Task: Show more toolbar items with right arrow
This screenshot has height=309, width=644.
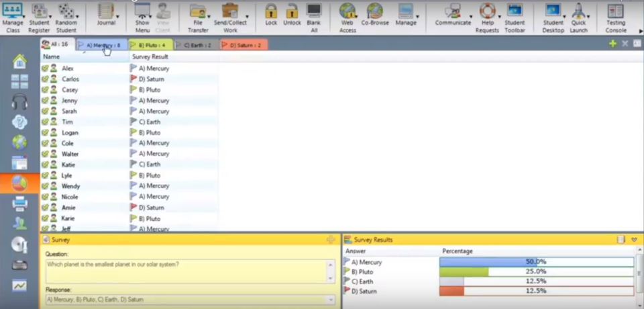Action: click(641, 32)
